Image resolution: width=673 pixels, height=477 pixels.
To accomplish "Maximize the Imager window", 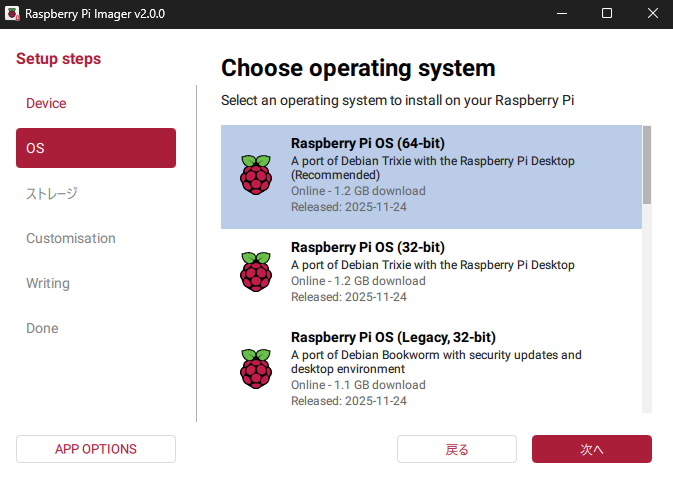I will pyautogui.click(x=606, y=14).
